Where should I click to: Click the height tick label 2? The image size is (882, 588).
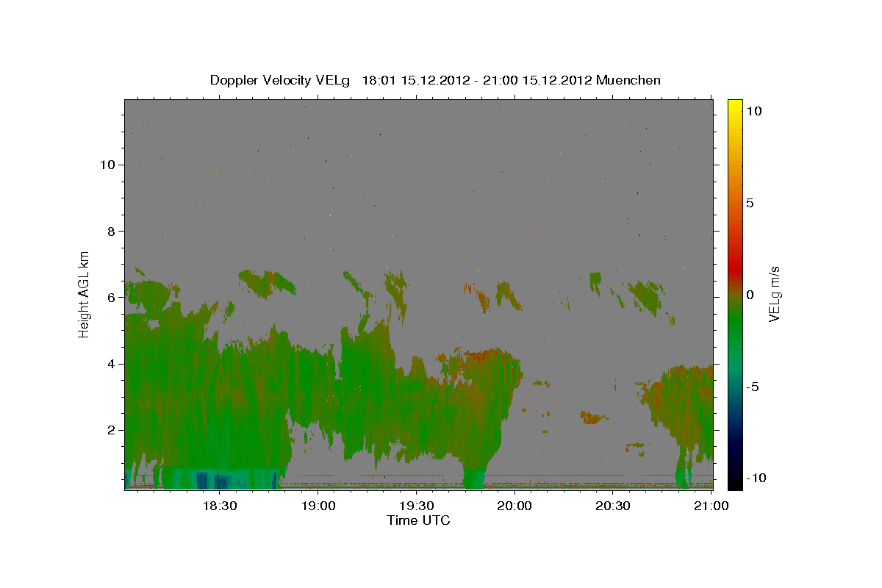[x=111, y=430]
